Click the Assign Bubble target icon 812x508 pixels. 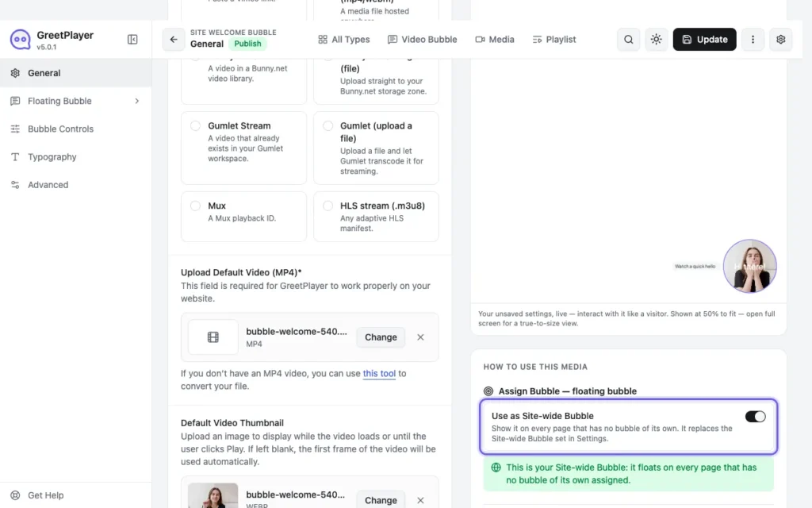click(488, 391)
